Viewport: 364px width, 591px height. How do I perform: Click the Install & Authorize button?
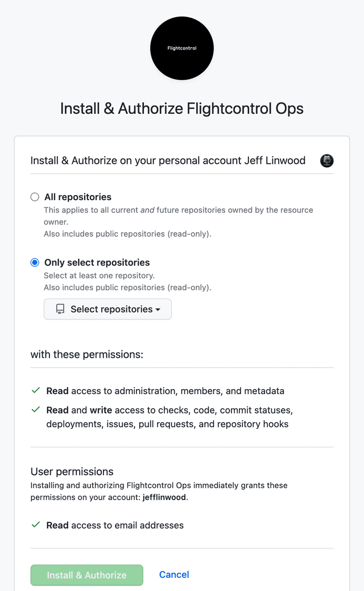[86, 575]
